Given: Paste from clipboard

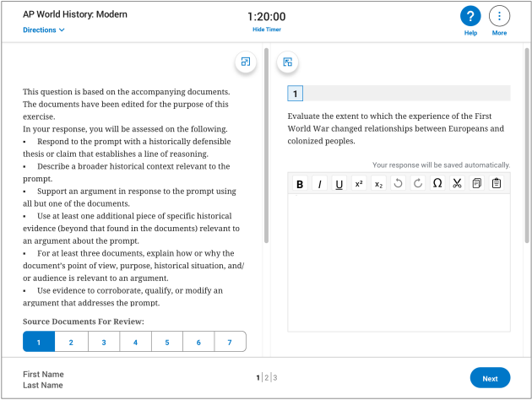Looking at the screenshot, I should point(497,184).
